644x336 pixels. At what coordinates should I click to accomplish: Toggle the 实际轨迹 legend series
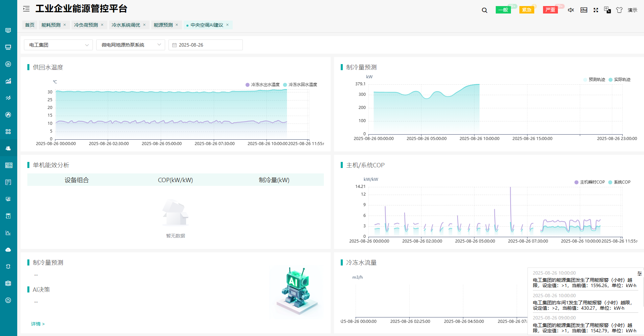tap(619, 80)
